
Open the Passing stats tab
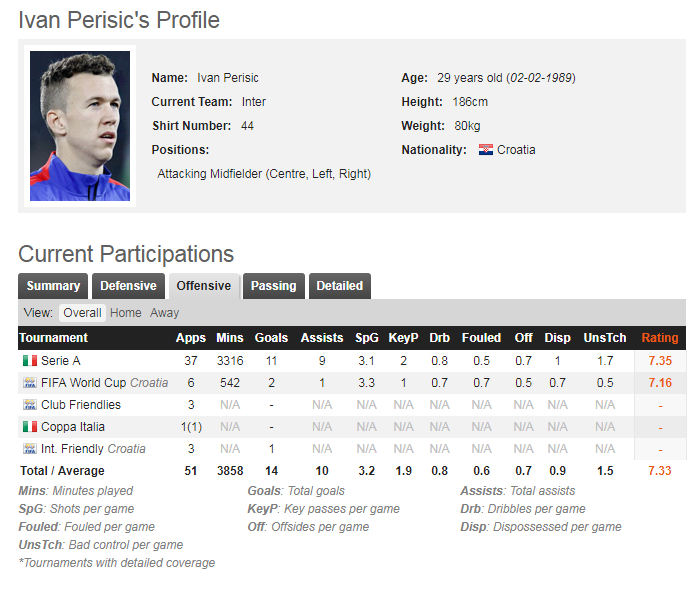pyautogui.click(x=273, y=286)
